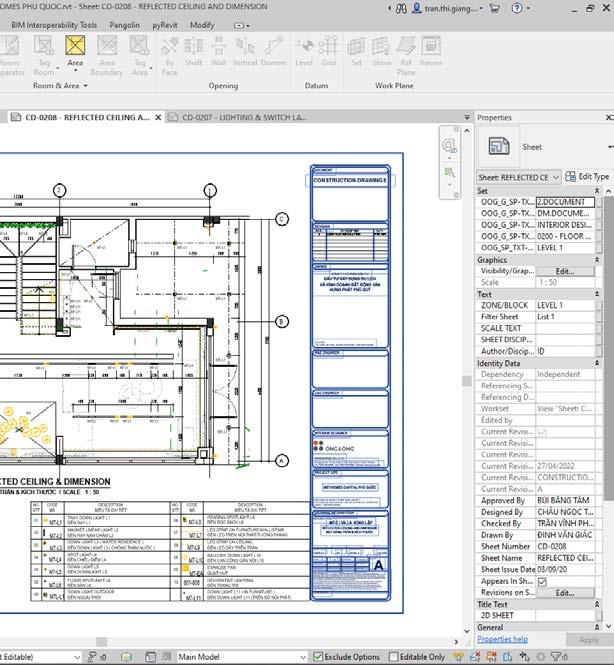
Task: Click the view tabs list arrow
Action: tap(467, 117)
